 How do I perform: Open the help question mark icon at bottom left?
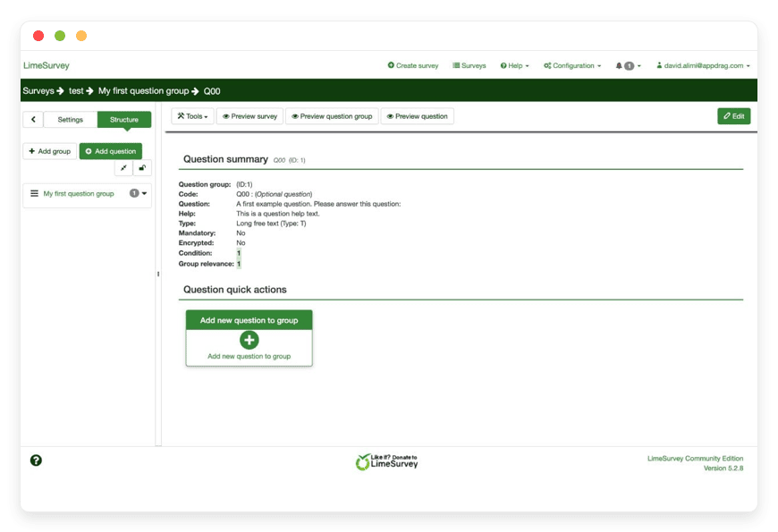[36, 460]
